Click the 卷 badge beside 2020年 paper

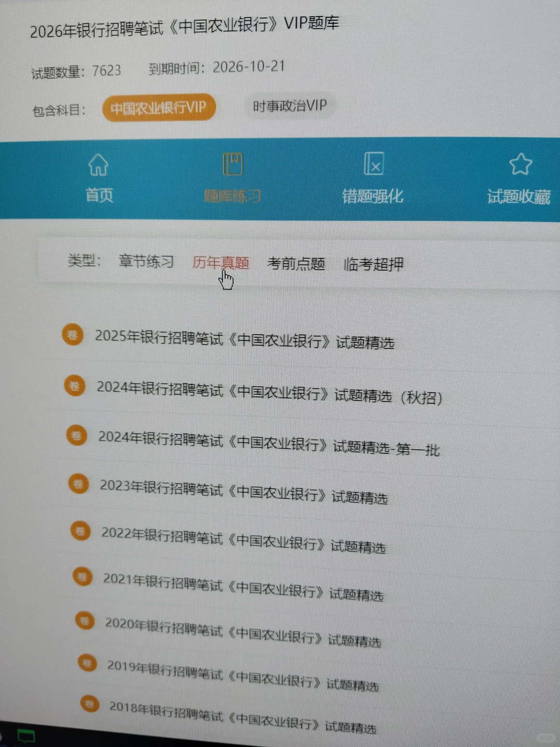[85, 620]
